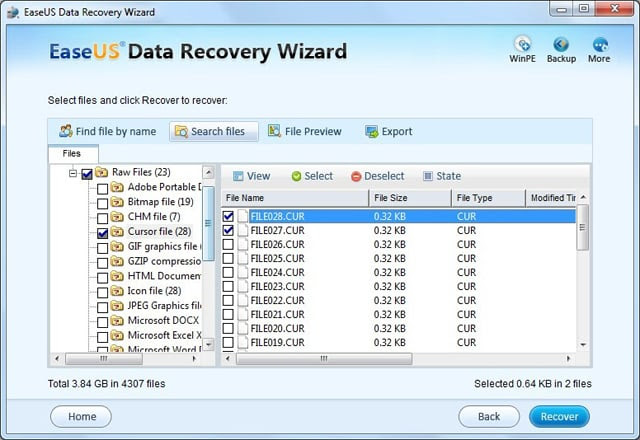Image resolution: width=640 pixels, height=440 pixels.
Task: Collapse the Raw Files tree node
Action: 73,173
